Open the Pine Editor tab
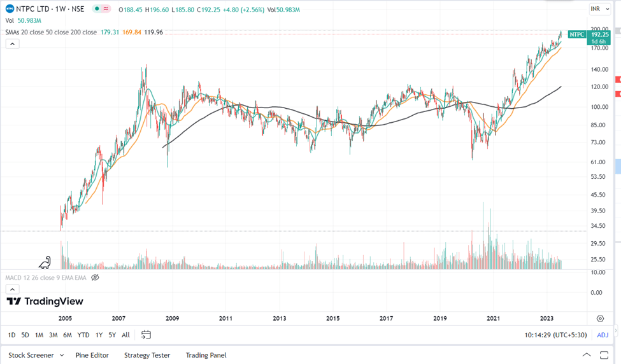 click(x=92, y=355)
